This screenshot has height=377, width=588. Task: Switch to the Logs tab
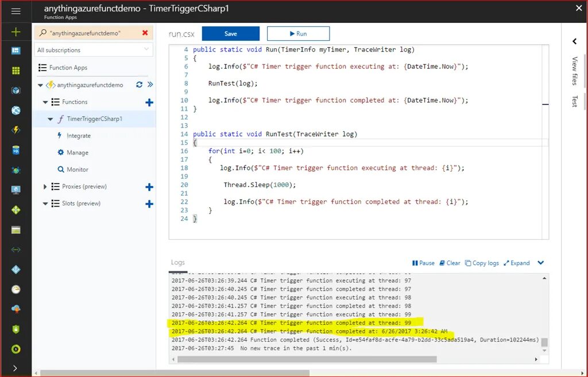pyautogui.click(x=178, y=262)
